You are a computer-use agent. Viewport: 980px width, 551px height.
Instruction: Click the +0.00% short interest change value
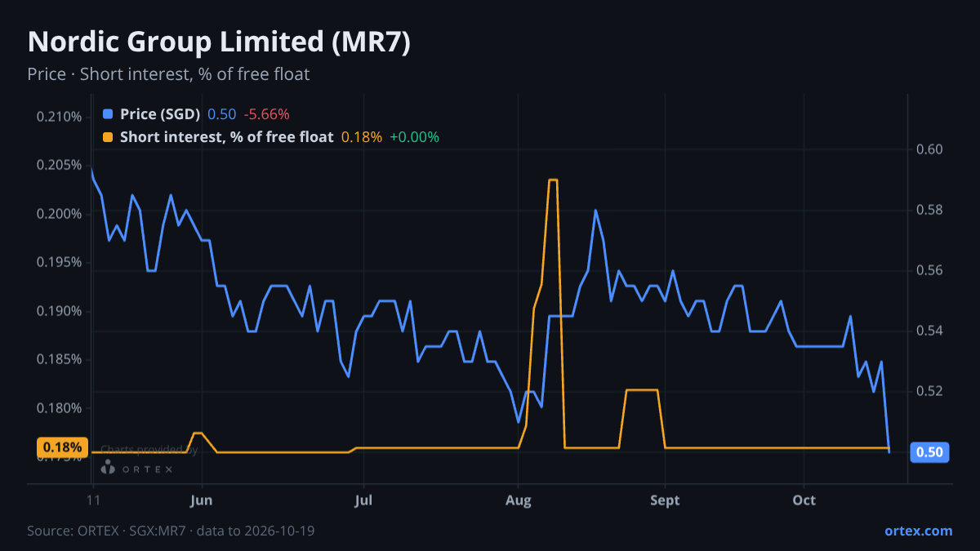pos(415,137)
